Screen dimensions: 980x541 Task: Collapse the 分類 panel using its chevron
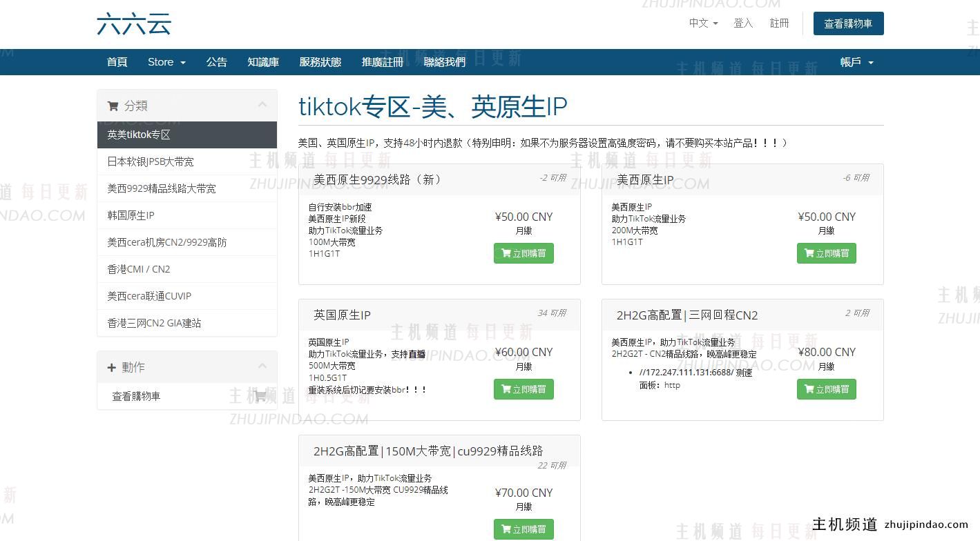[x=262, y=105]
